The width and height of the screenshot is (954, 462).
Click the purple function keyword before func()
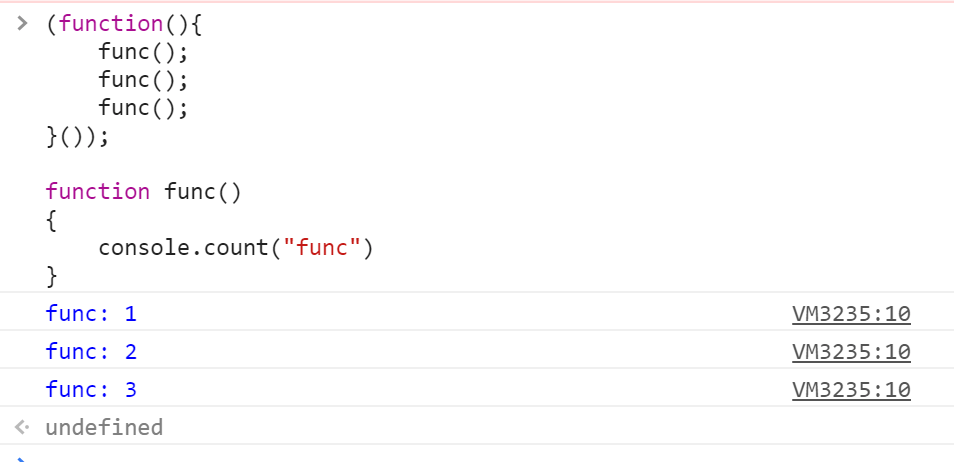pos(97,192)
